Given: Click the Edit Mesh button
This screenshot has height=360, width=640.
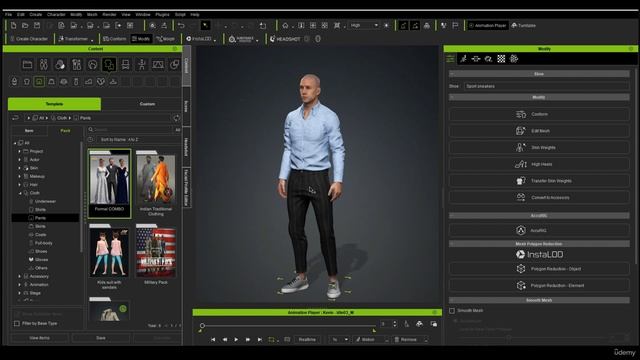Looking at the screenshot, I should coord(539,131).
